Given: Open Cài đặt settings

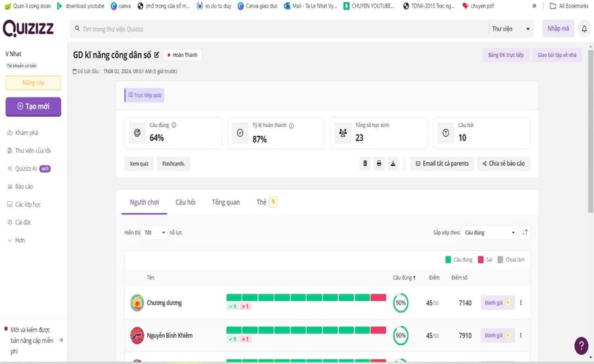Looking at the screenshot, I should [19, 222].
